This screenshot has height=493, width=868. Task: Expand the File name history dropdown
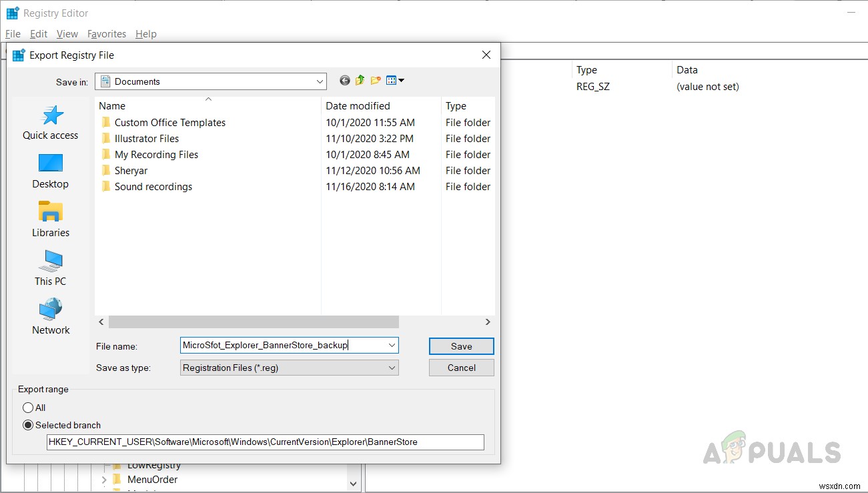[x=392, y=346]
